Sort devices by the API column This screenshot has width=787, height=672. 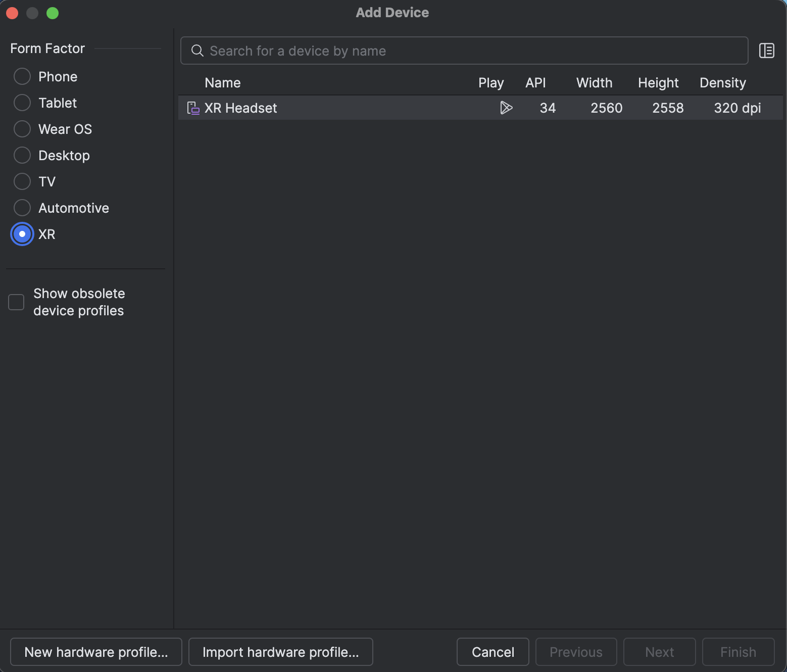(x=536, y=82)
